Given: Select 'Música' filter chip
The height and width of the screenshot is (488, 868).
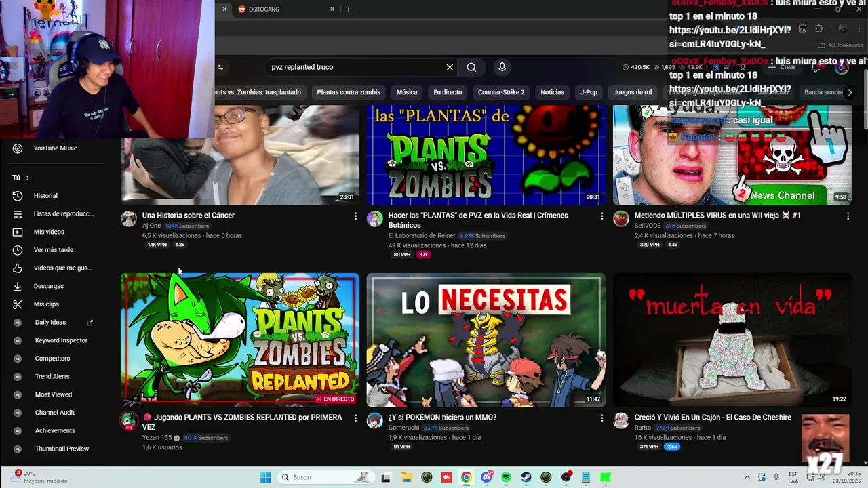Looking at the screenshot, I should (x=407, y=92).
